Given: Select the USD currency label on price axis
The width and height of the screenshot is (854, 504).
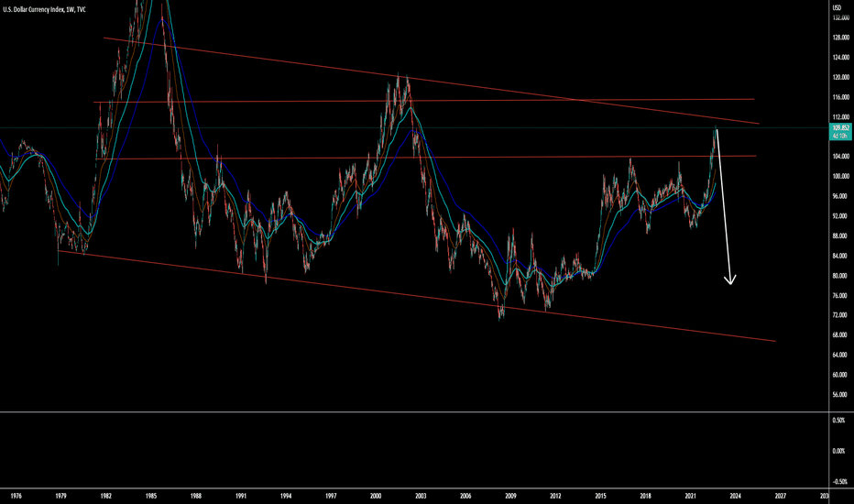Looking at the screenshot, I should [837, 7].
